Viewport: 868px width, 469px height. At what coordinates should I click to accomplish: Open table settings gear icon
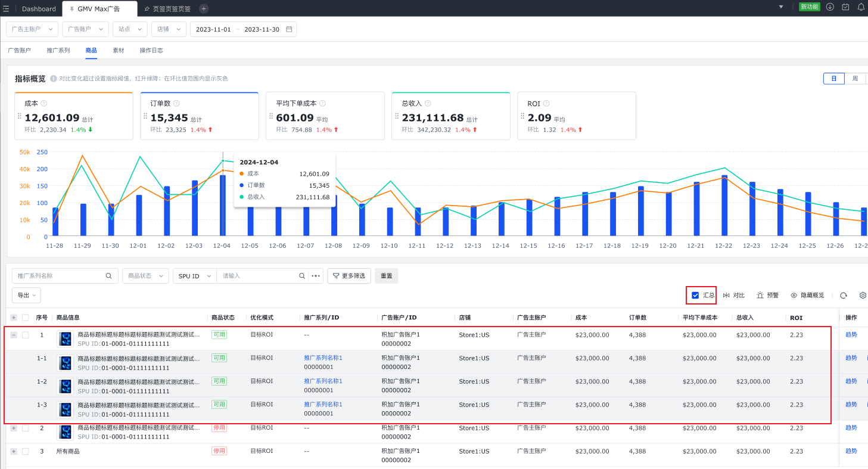(863, 296)
